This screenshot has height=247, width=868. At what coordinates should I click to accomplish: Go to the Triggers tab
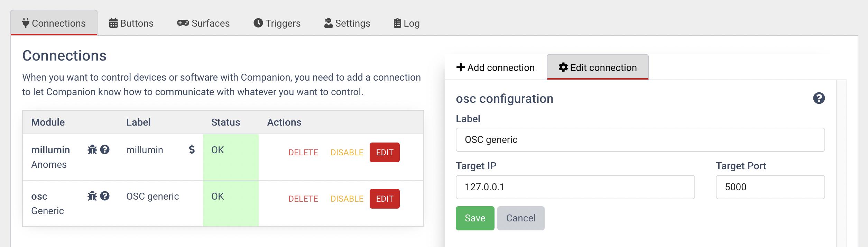277,23
